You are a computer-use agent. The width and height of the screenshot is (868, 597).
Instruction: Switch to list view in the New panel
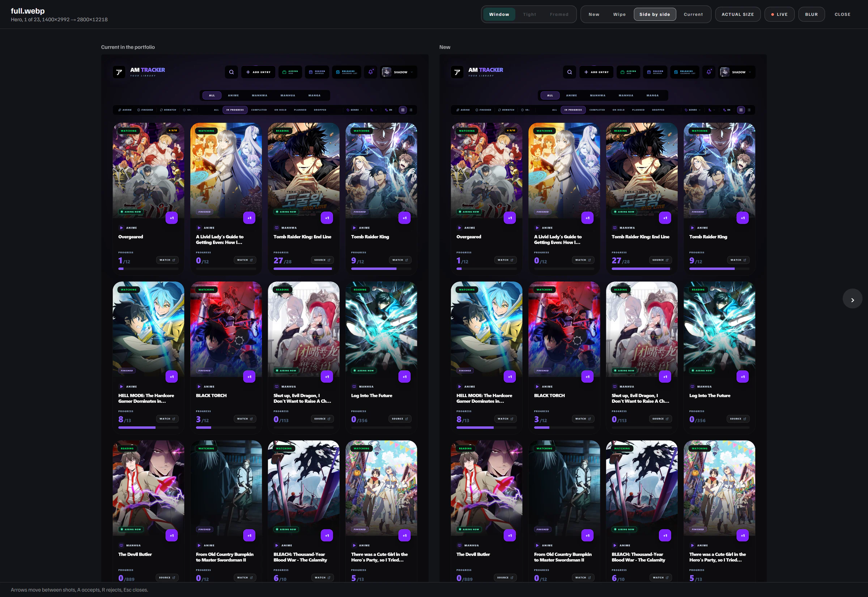[x=749, y=110]
